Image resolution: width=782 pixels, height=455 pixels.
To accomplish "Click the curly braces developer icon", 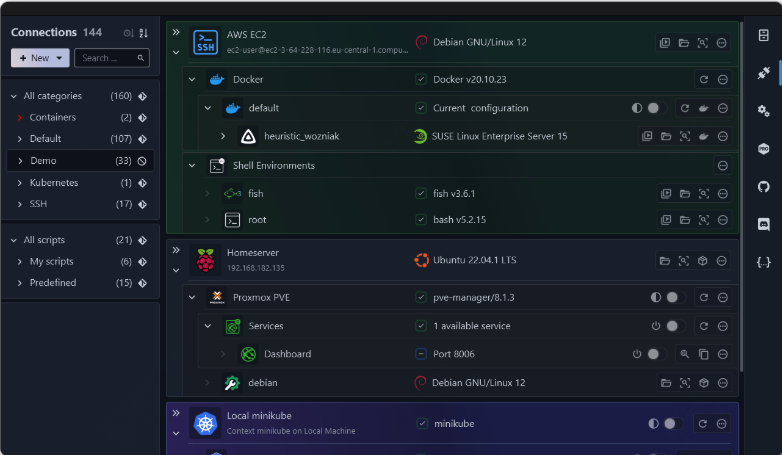I will 764,263.
